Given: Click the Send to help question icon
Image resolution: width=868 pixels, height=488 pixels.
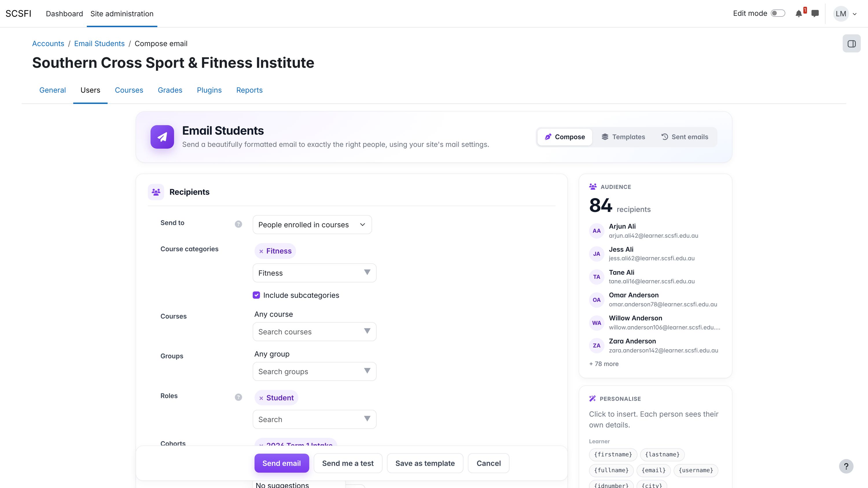Looking at the screenshot, I should (x=238, y=224).
